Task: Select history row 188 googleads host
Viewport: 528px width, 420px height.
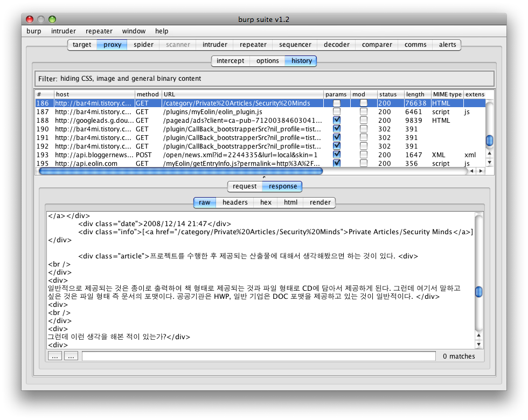Action: (x=260, y=121)
